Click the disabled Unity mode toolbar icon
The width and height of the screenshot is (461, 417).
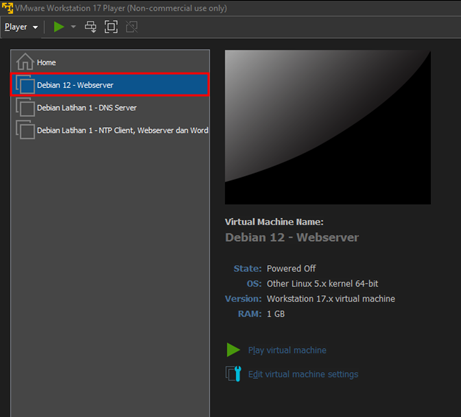pyautogui.click(x=132, y=27)
